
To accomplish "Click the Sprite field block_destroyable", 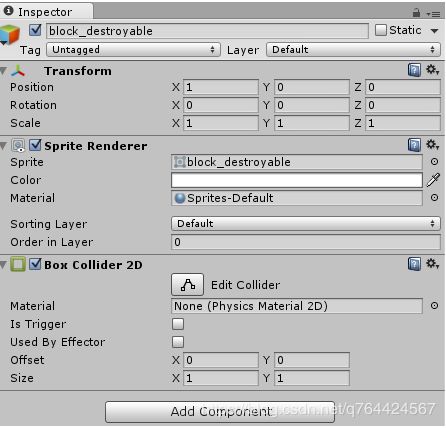I will pos(297,162).
